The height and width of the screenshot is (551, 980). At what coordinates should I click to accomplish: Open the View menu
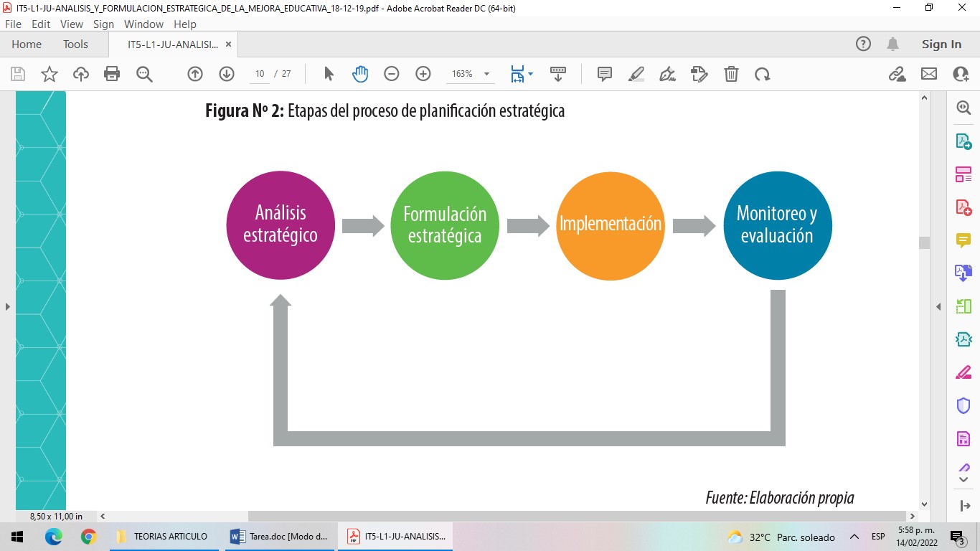coord(71,24)
